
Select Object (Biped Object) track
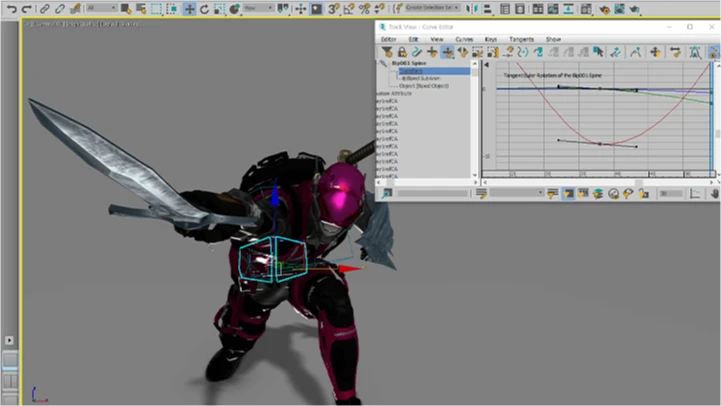pos(424,86)
